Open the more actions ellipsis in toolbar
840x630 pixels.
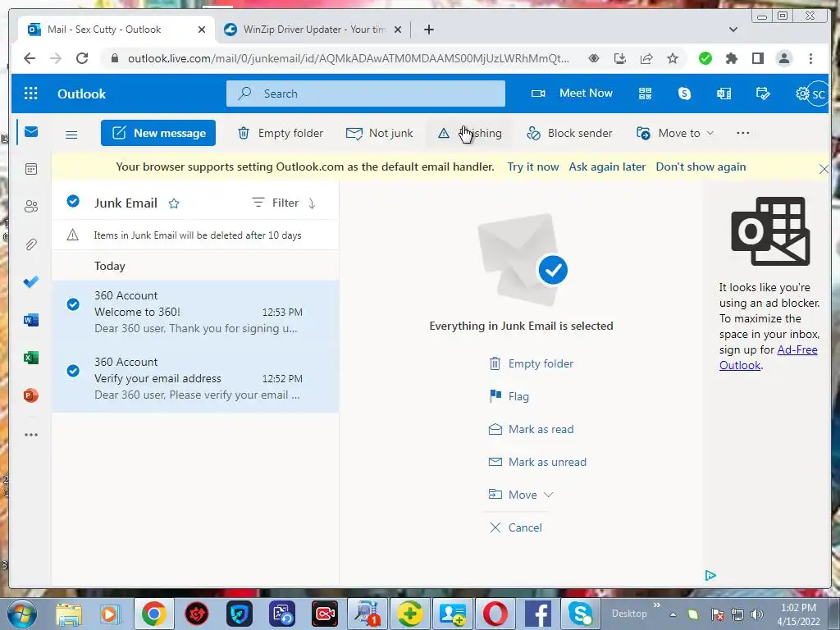pyautogui.click(x=743, y=133)
